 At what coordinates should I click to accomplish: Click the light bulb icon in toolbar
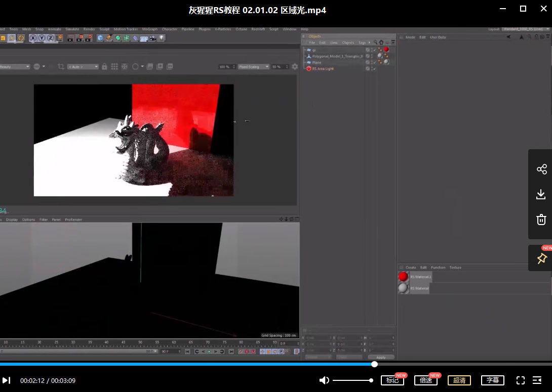click(x=162, y=38)
